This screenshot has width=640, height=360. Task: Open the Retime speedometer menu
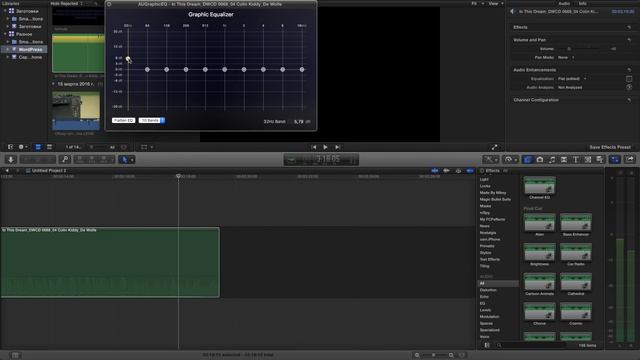(511, 160)
